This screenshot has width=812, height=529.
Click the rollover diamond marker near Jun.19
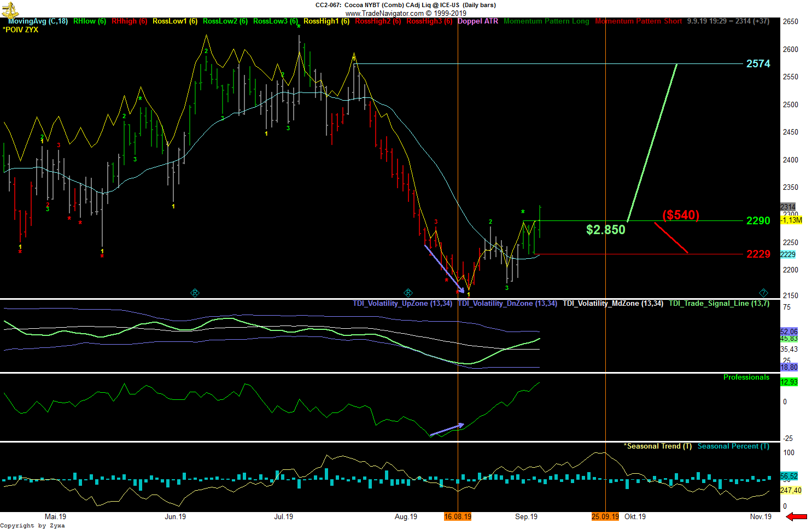[x=195, y=293]
